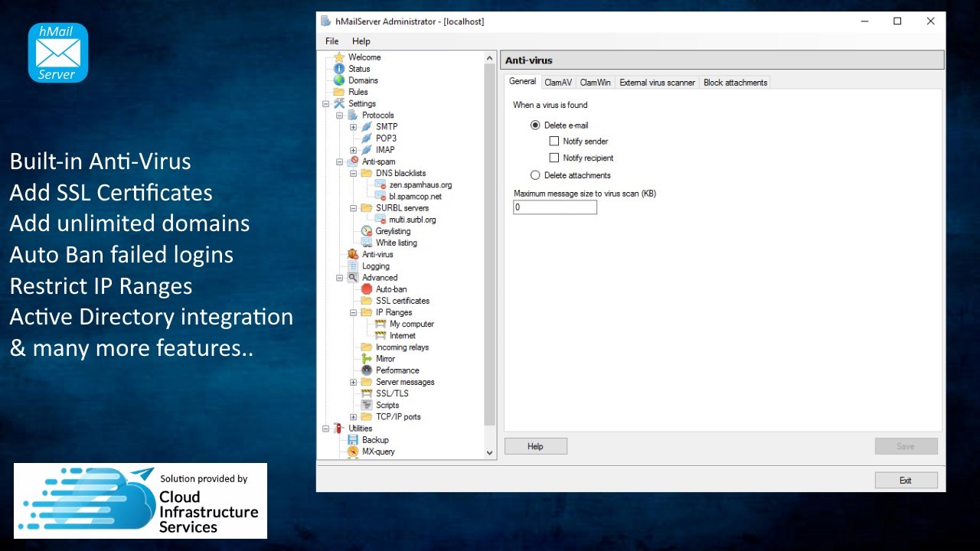Image resolution: width=980 pixels, height=551 pixels.
Task: Select the General tab
Action: pos(522,82)
